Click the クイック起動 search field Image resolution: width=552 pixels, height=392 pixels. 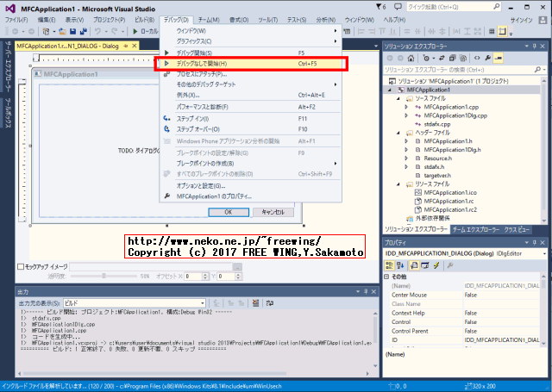pos(454,7)
